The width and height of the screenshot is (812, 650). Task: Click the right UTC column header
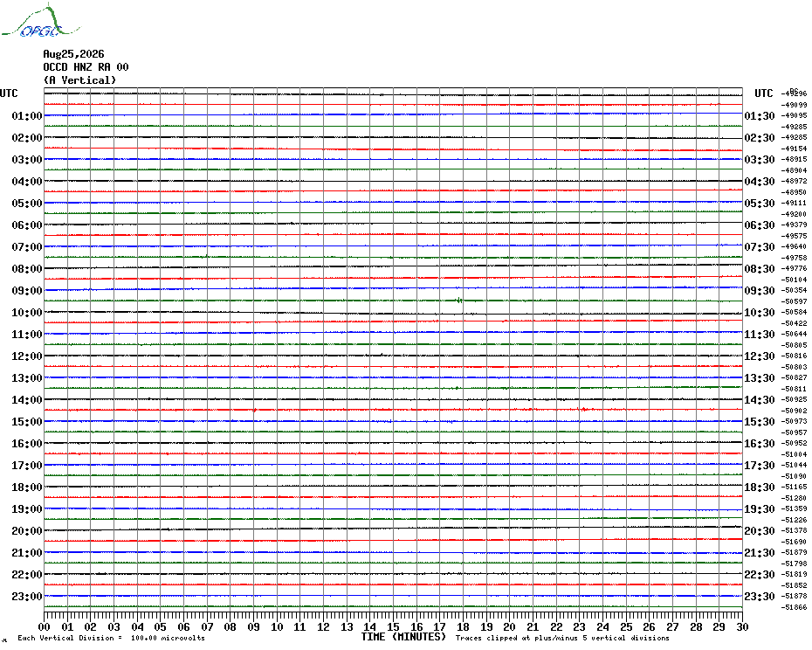pos(763,93)
